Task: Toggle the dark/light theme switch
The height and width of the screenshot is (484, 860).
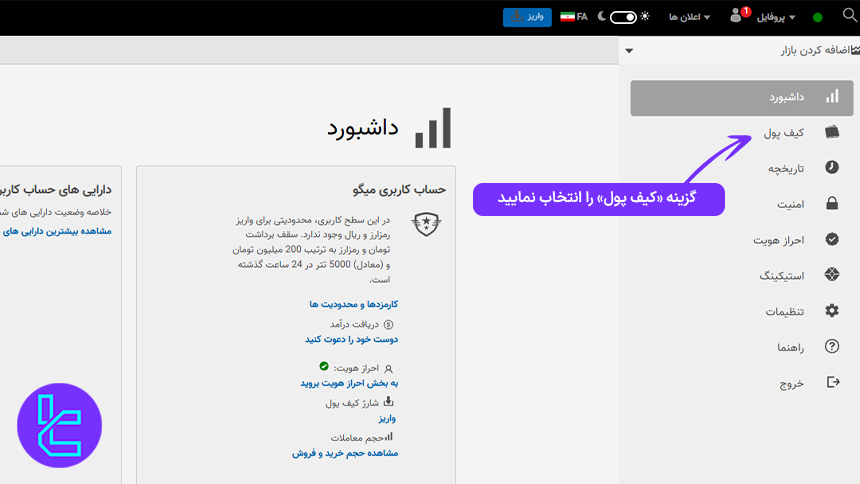Action: pos(623,17)
